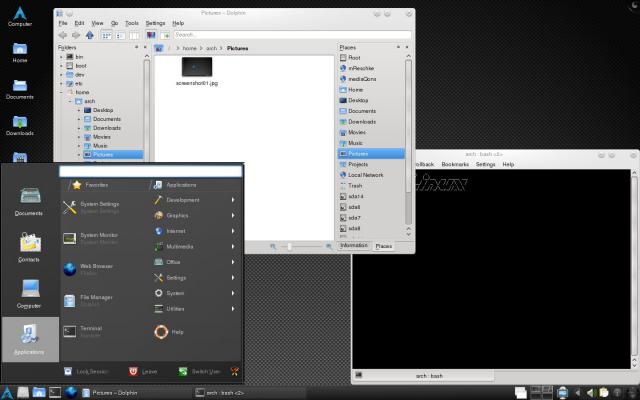Expand the Internet applications submenu
The image size is (640, 400).
195,231
